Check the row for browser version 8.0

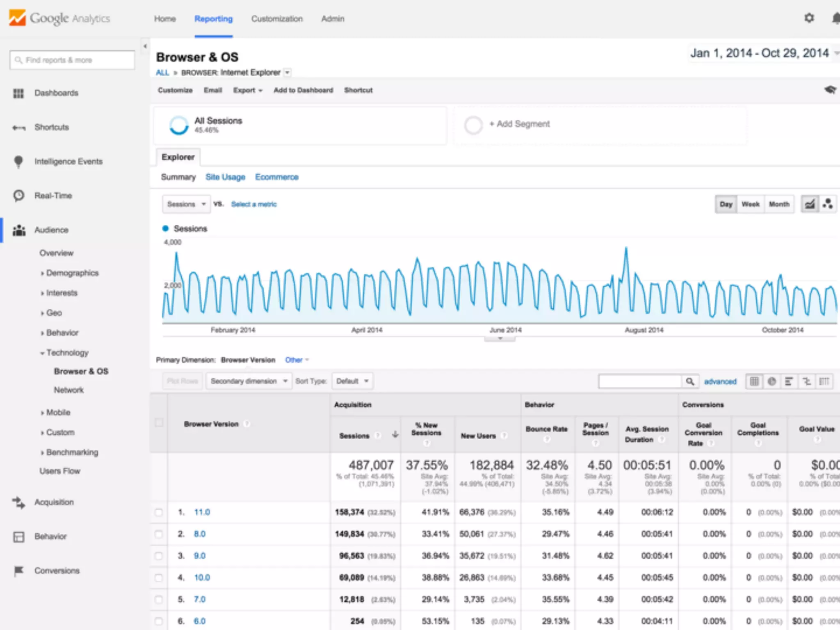[159, 534]
